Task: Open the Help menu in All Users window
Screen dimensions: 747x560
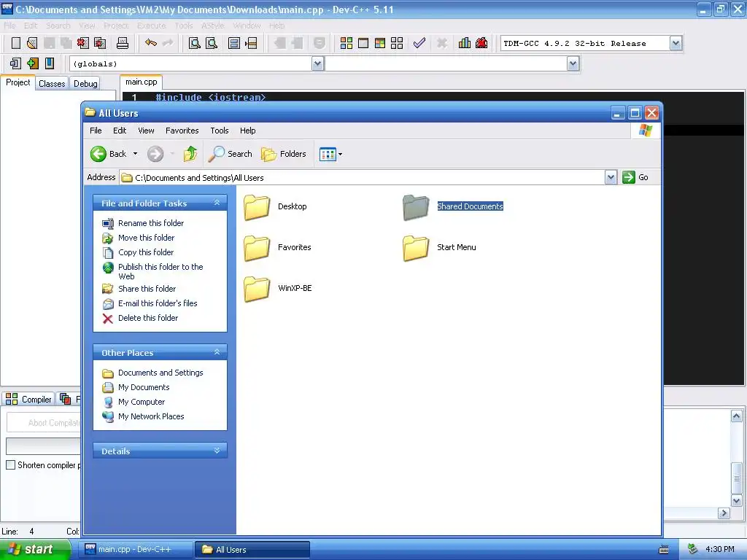Action: click(x=248, y=131)
